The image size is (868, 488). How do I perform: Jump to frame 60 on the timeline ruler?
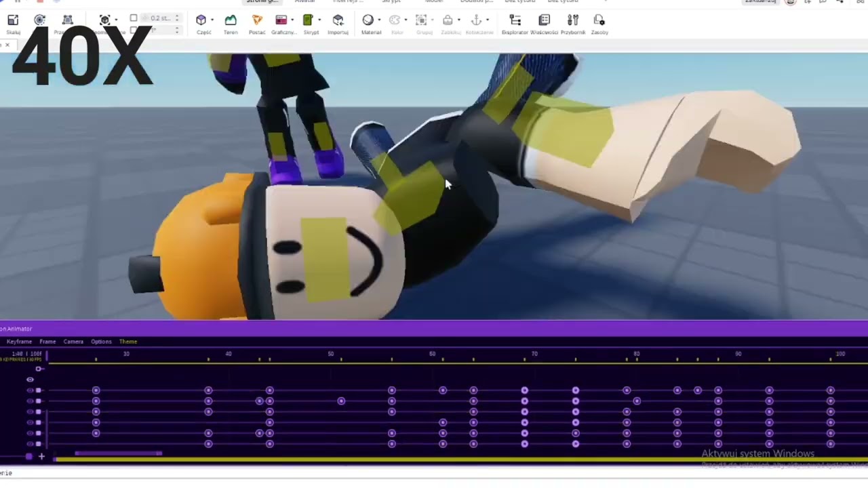tap(433, 354)
